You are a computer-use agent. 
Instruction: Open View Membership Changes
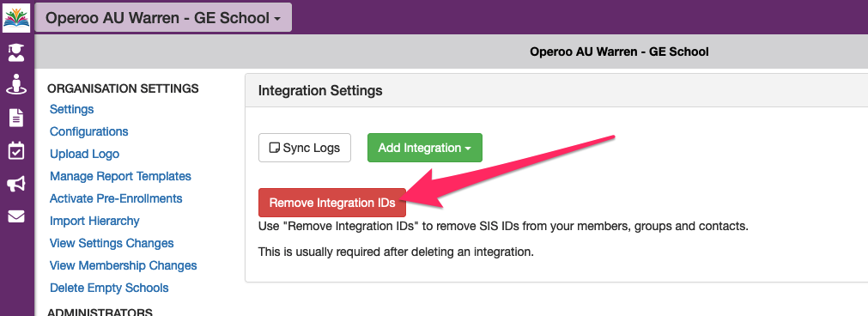click(124, 265)
